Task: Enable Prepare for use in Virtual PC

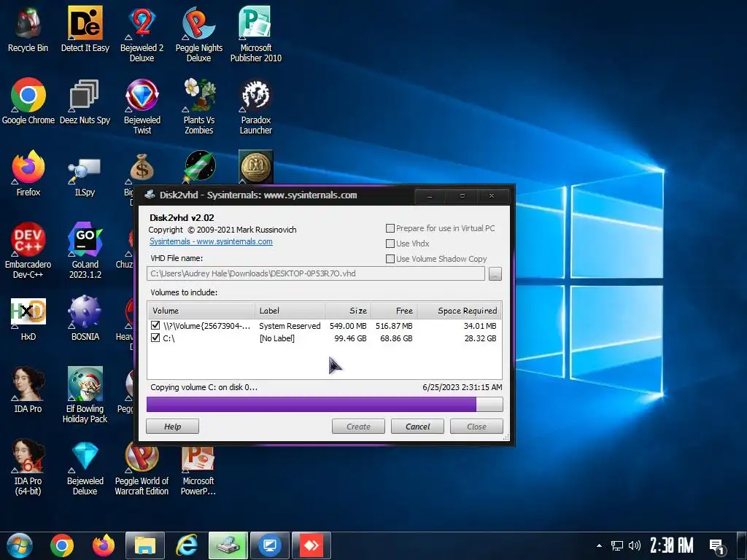Action: click(x=390, y=228)
